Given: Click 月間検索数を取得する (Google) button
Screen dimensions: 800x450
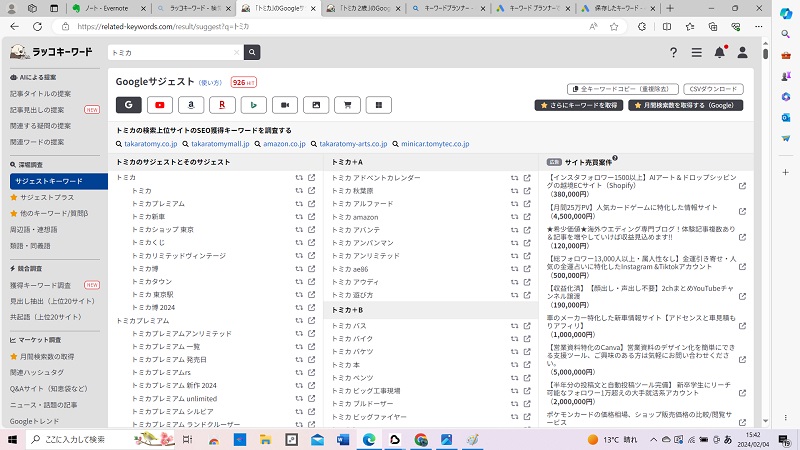Looking at the screenshot, I should pyautogui.click(x=686, y=105).
